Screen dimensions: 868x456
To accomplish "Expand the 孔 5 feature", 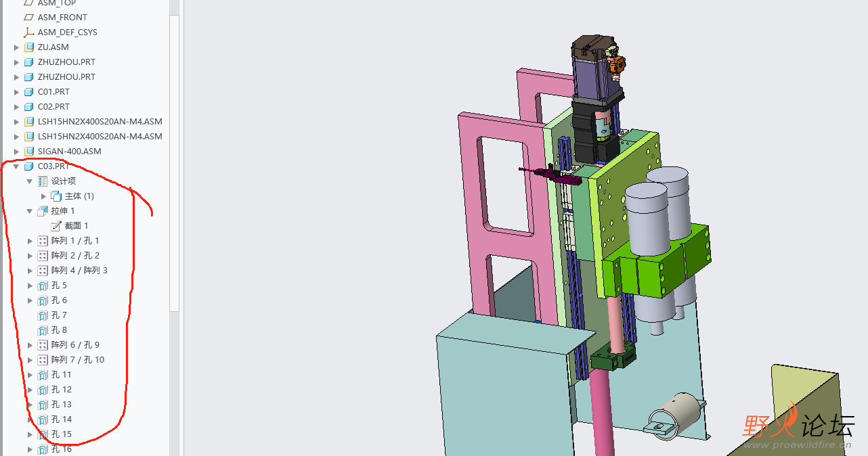I will pyautogui.click(x=30, y=286).
